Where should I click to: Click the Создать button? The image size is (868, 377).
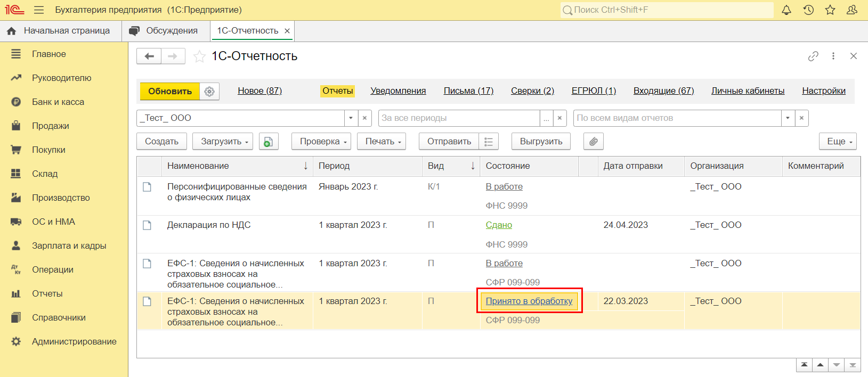pos(161,142)
